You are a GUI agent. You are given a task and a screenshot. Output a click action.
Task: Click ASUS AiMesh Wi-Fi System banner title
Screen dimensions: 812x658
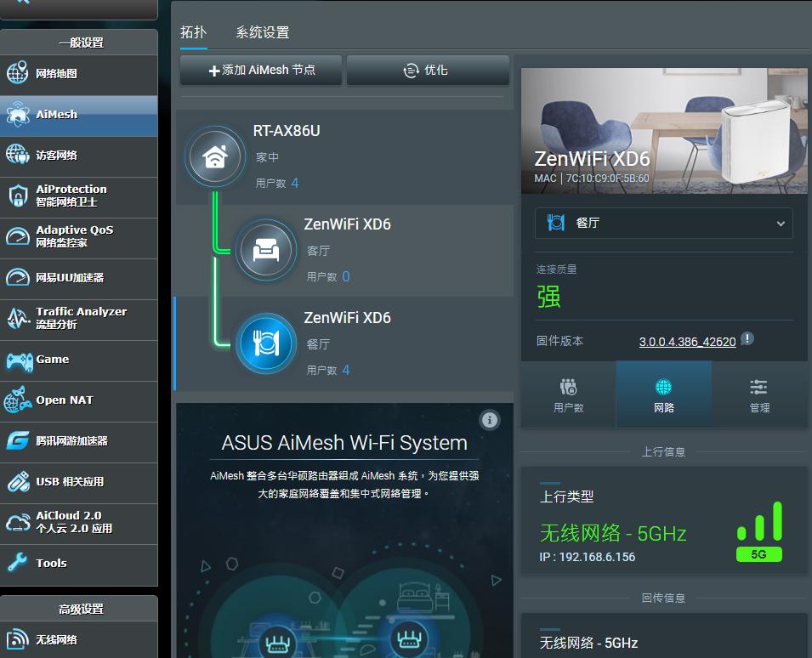tap(344, 443)
